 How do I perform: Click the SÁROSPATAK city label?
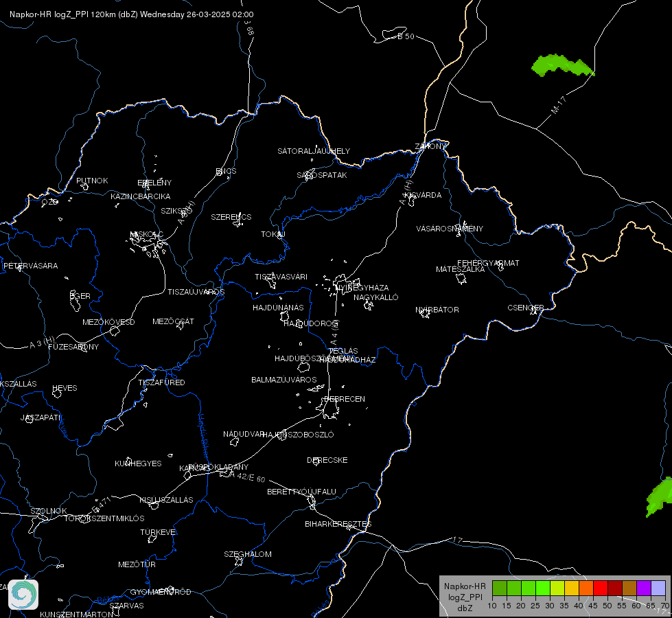tap(322, 175)
